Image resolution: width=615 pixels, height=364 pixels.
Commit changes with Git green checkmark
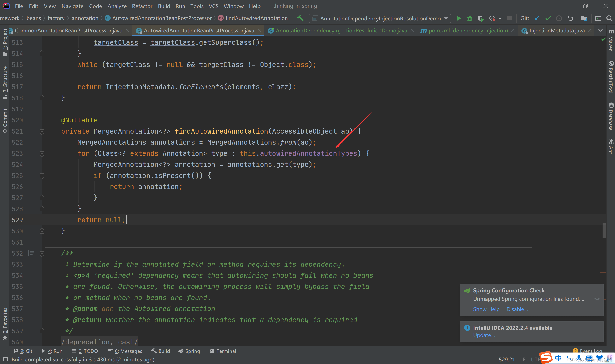tap(548, 18)
